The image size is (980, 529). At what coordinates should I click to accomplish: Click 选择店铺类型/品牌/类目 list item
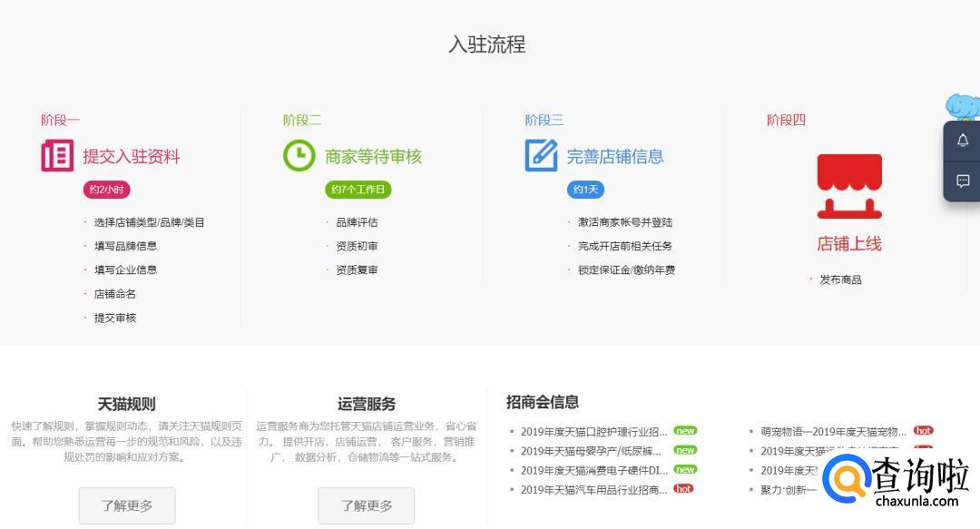[x=150, y=222]
